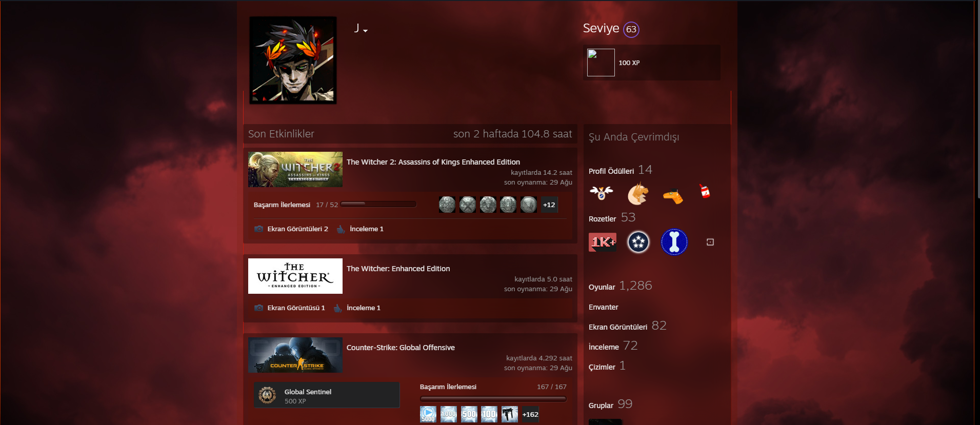Click the level 63 circle badge
The image size is (980, 425).
point(631,29)
